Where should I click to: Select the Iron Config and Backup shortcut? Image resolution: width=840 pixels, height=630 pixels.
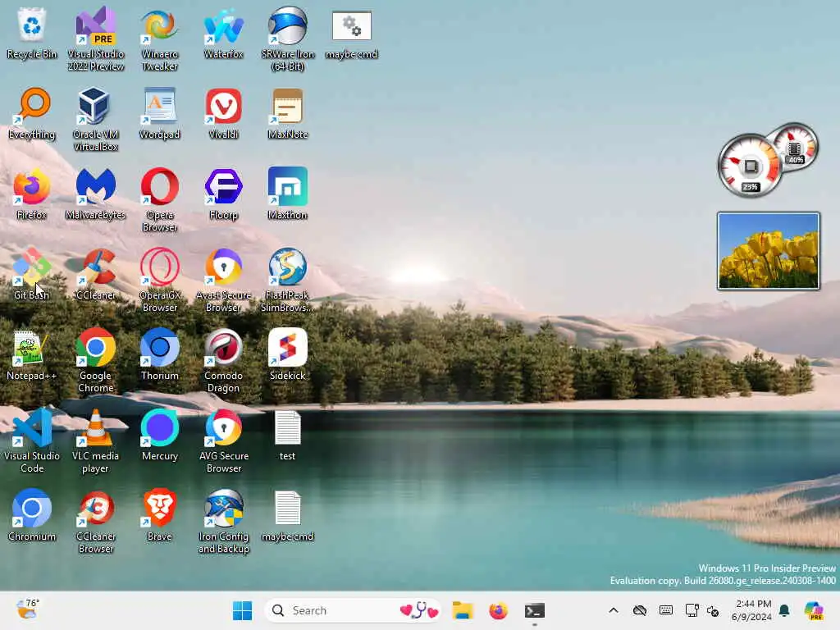(x=223, y=521)
